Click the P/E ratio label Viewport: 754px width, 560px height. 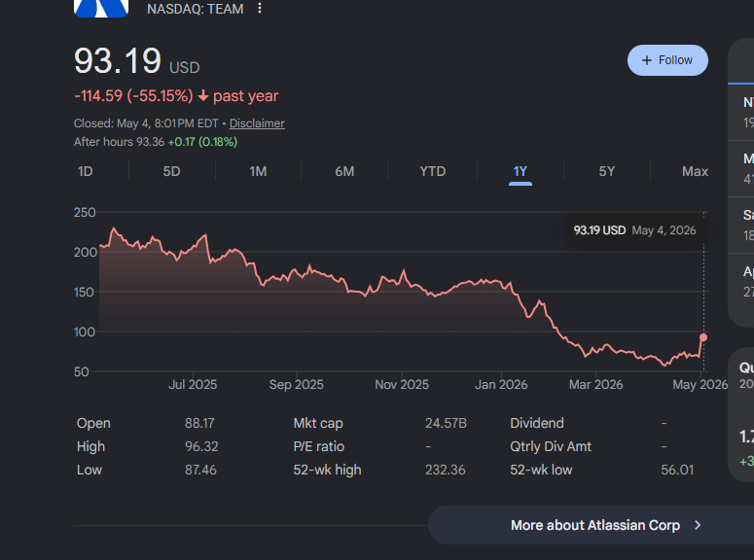319,446
